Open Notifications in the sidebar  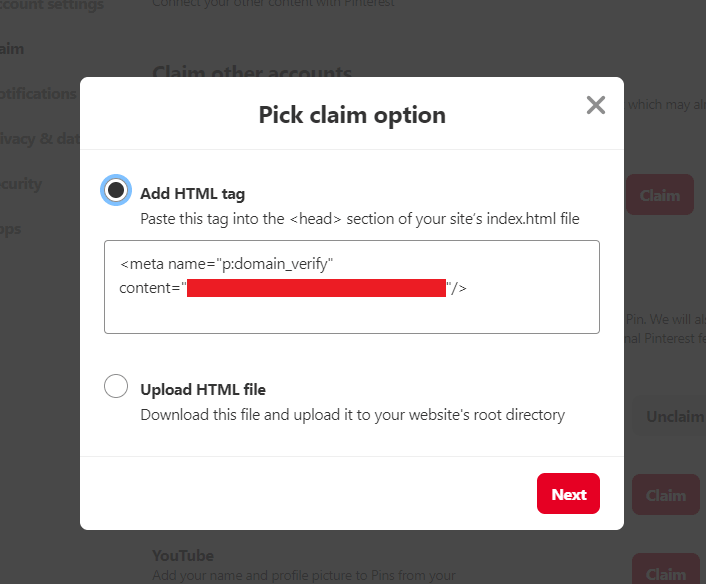point(40,93)
